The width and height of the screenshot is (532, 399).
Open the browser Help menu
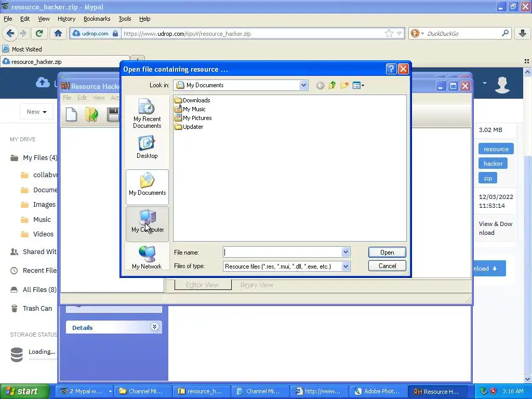tap(144, 19)
